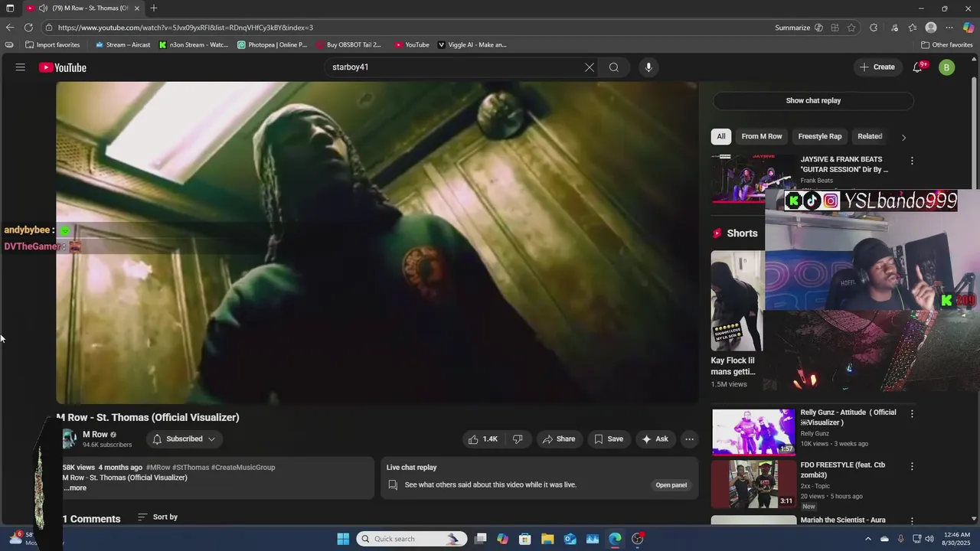Select the Freestyle Rap chip
The width and height of the screenshot is (980, 551).
click(819, 136)
